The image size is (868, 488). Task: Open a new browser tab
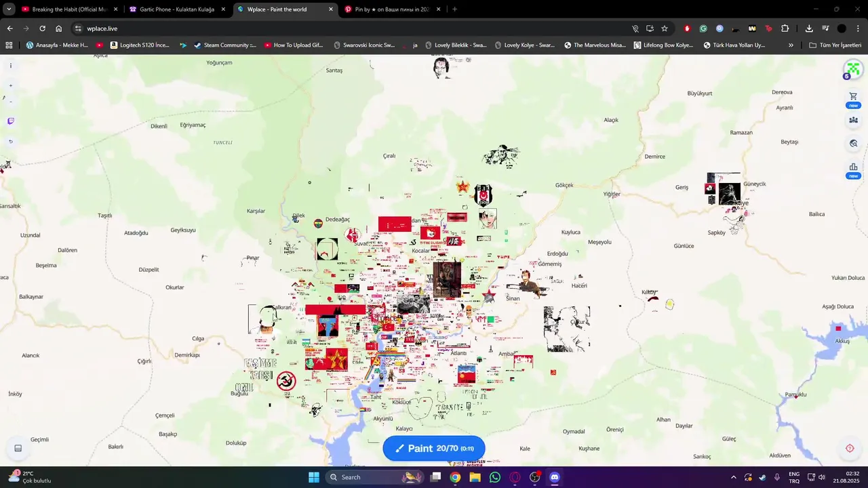[x=454, y=9]
